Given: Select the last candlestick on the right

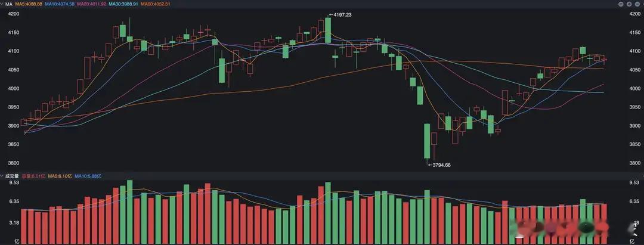Looking at the screenshot, I should point(603,60).
